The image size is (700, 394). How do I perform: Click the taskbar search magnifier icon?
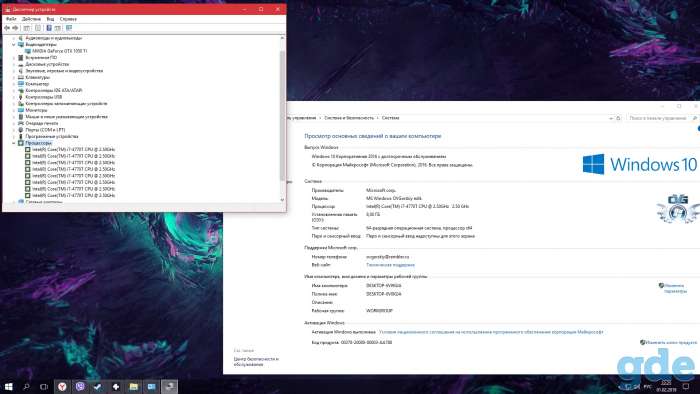tap(26, 386)
